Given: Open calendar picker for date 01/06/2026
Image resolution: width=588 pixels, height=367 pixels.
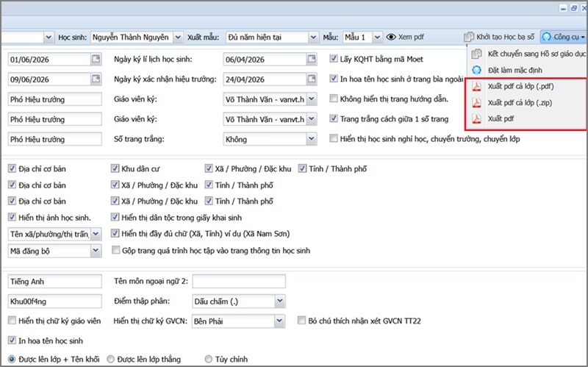Looking at the screenshot, I should click(x=96, y=59).
